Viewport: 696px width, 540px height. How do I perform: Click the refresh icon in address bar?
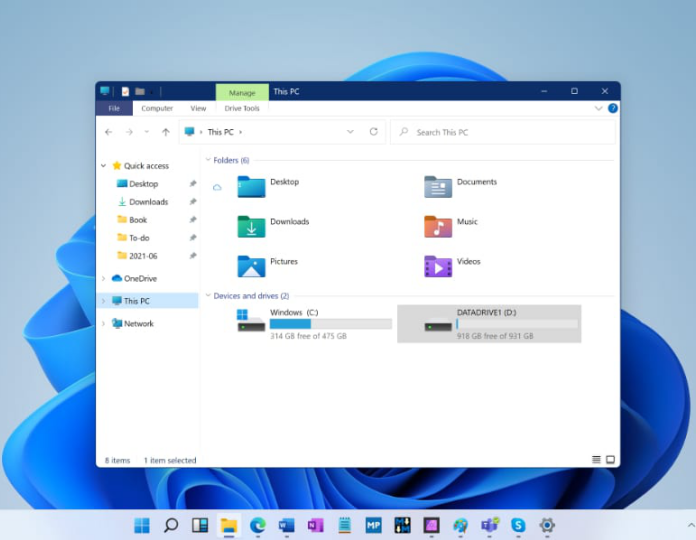point(374,132)
